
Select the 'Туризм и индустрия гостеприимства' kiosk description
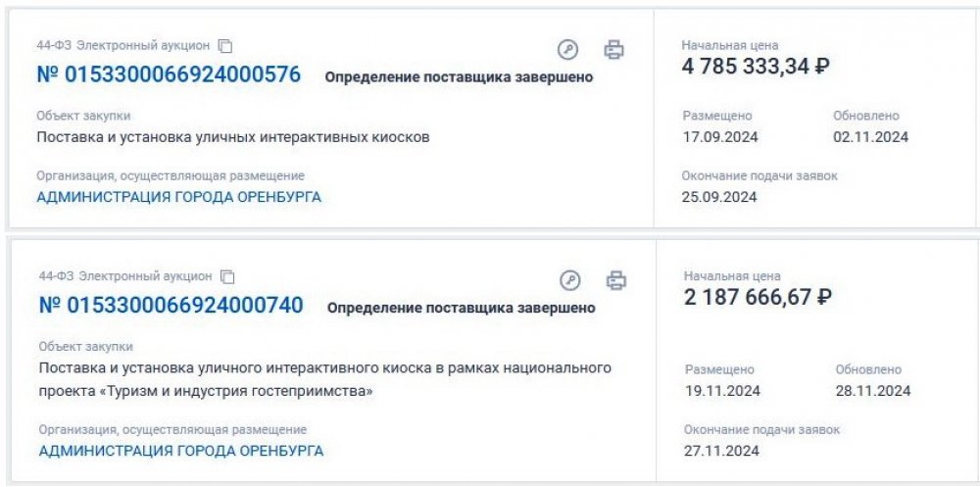pos(324,379)
